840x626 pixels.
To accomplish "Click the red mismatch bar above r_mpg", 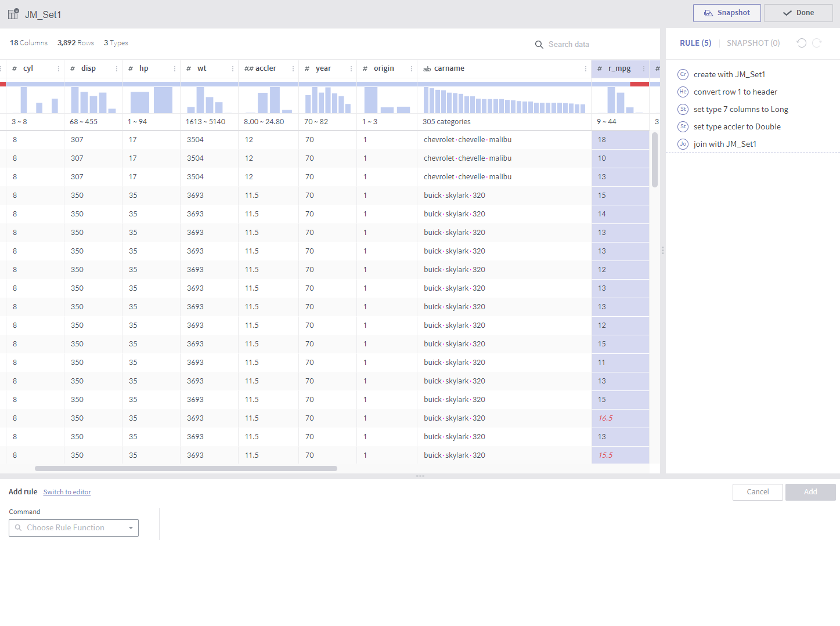I will click(639, 84).
